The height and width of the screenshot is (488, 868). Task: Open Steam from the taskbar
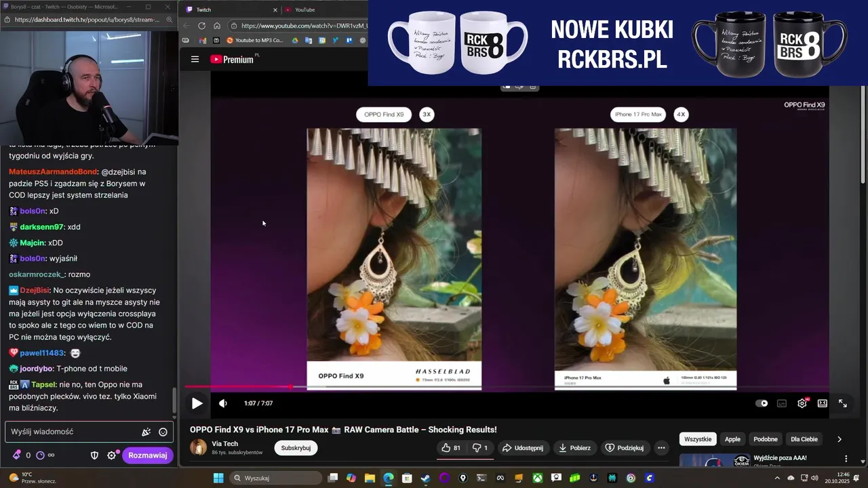click(x=425, y=478)
